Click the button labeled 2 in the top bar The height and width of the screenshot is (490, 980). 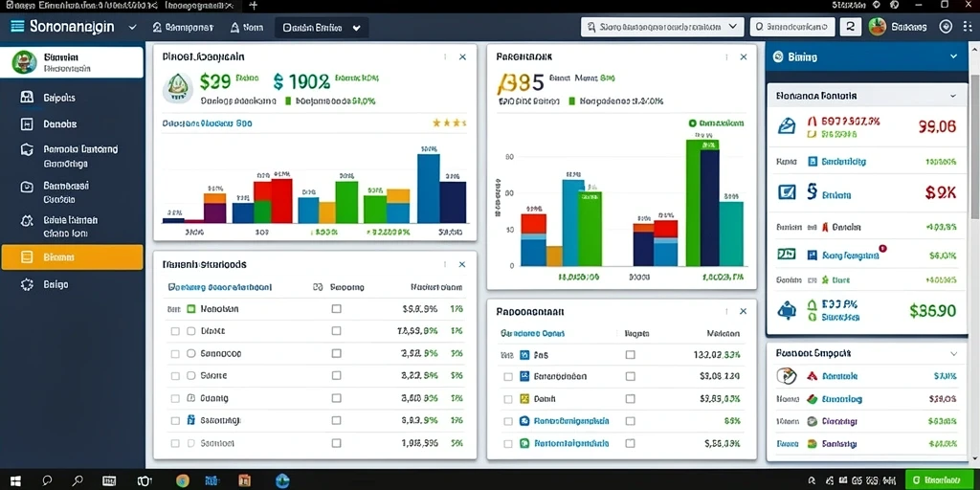(x=850, y=27)
